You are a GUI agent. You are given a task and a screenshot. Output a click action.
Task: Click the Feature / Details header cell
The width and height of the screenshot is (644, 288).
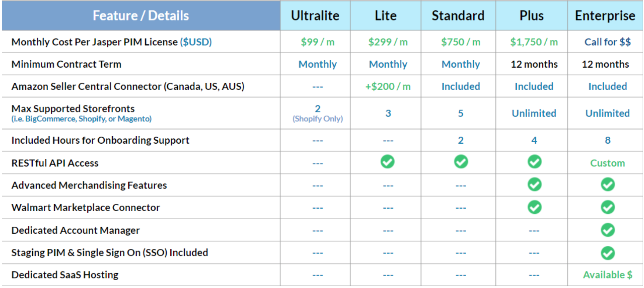pos(141,15)
